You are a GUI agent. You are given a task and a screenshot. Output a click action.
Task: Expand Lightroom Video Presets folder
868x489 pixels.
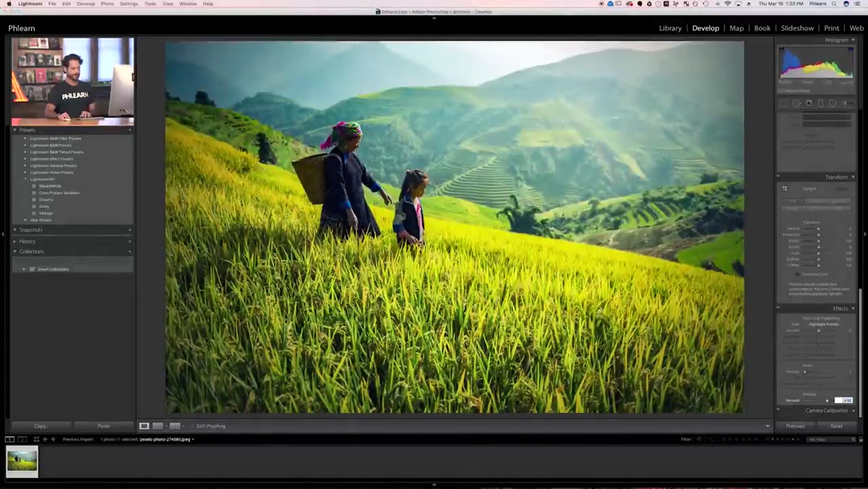coord(25,172)
